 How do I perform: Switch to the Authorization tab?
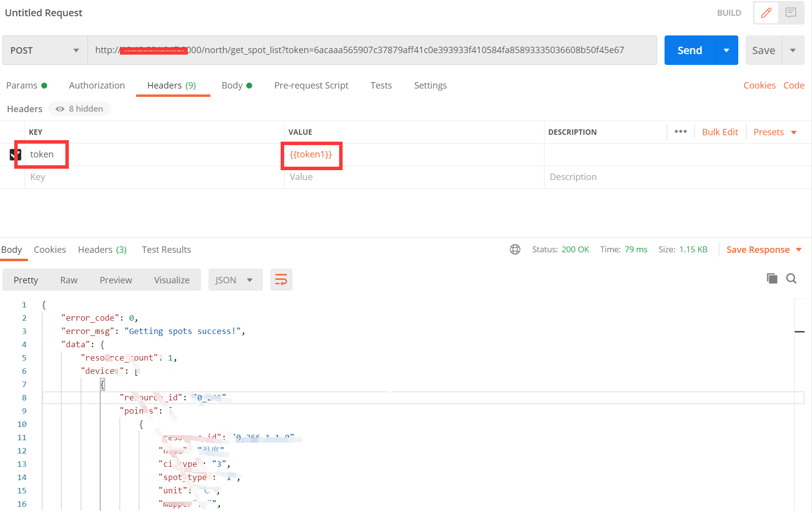pos(96,85)
